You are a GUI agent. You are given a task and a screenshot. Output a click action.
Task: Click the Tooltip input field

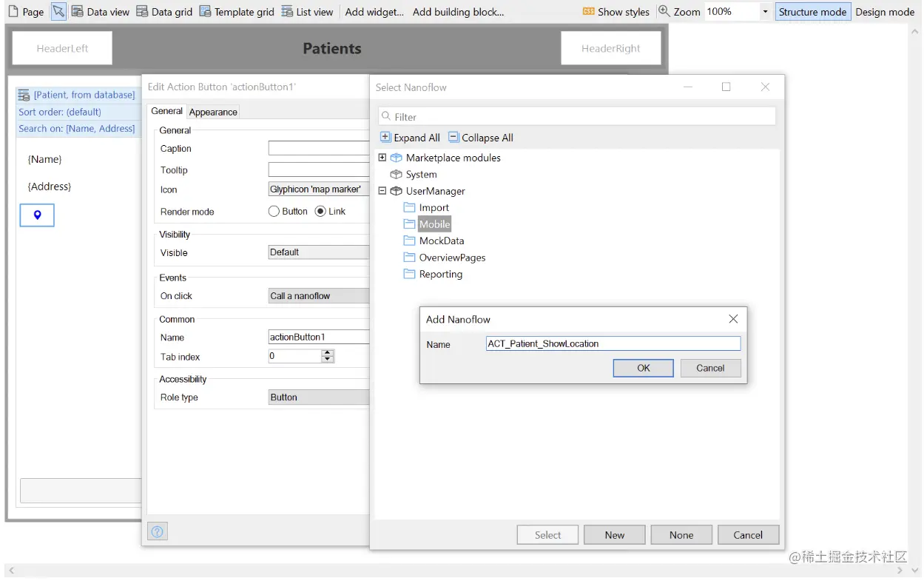[319, 169]
